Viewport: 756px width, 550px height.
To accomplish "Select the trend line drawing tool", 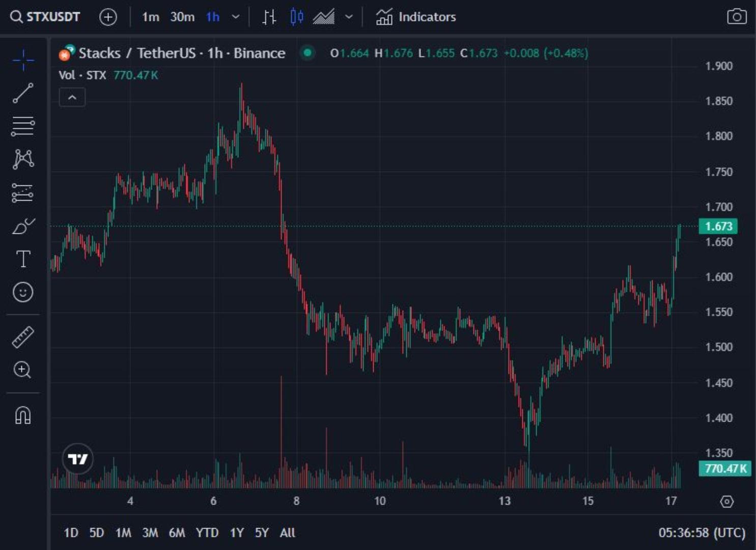I will [23, 93].
